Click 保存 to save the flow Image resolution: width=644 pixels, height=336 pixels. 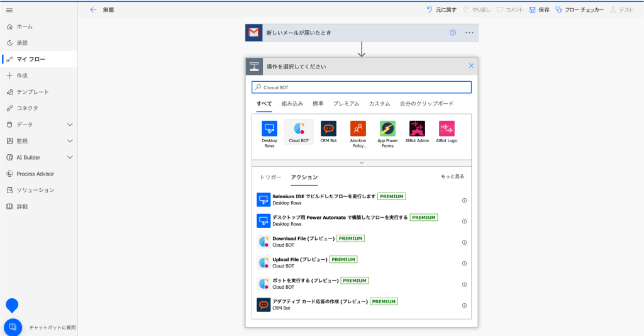539,10
